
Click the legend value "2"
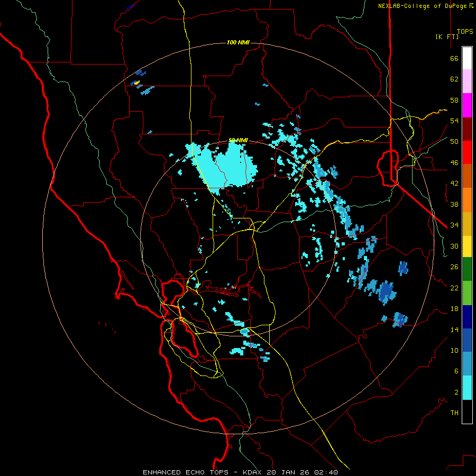pyautogui.click(x=456, y=392)
